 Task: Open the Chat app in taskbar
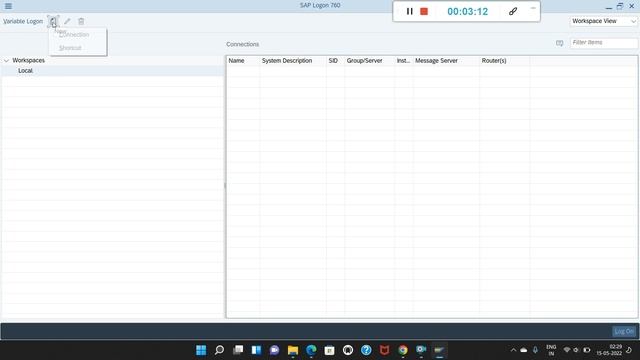[x=274, y=350]
